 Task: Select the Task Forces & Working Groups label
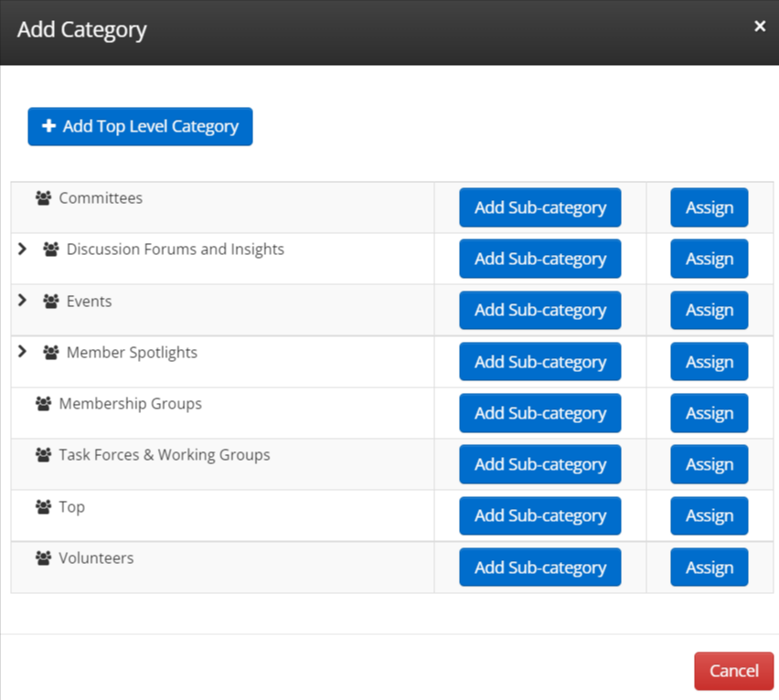click(165, 455)
